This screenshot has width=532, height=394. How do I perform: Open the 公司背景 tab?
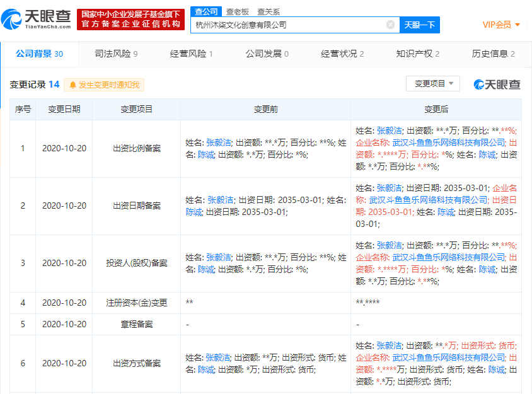click(39, 54)
